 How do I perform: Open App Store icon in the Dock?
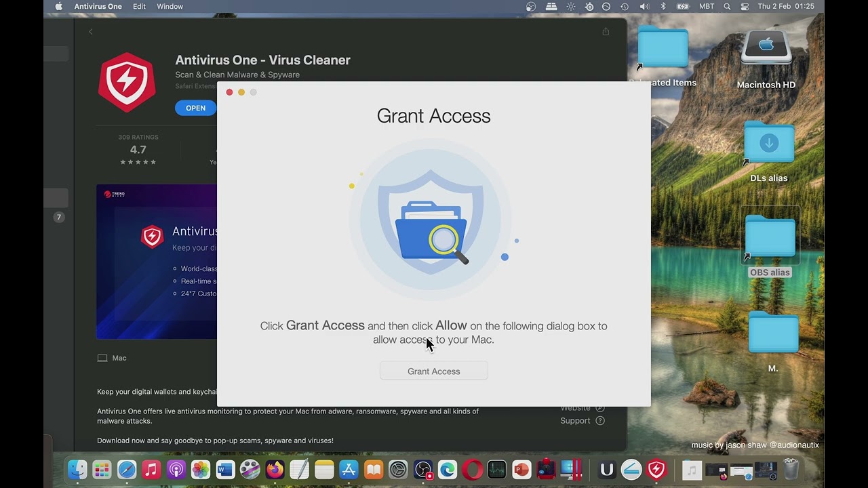pyautogui.click(x=349, y=469)
